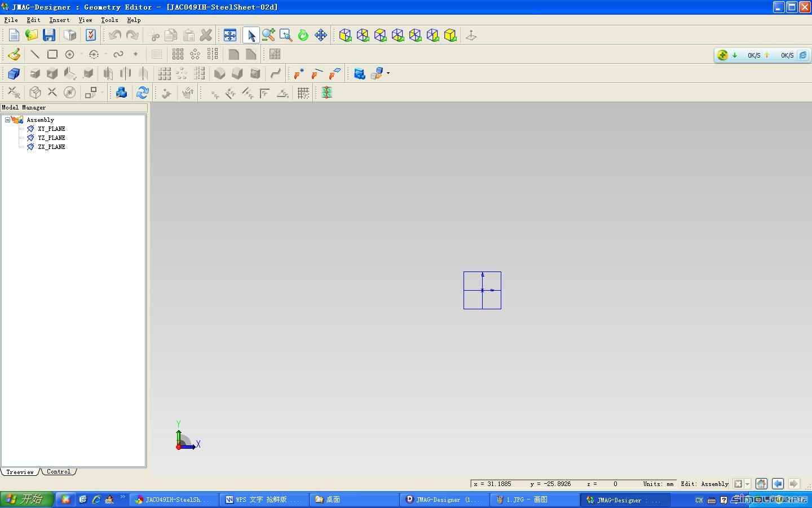Click the Cut scissors icon
Image resolution: width=812 pixels, height=508 pixels.
pyautogui.click(x=153, y=36)
